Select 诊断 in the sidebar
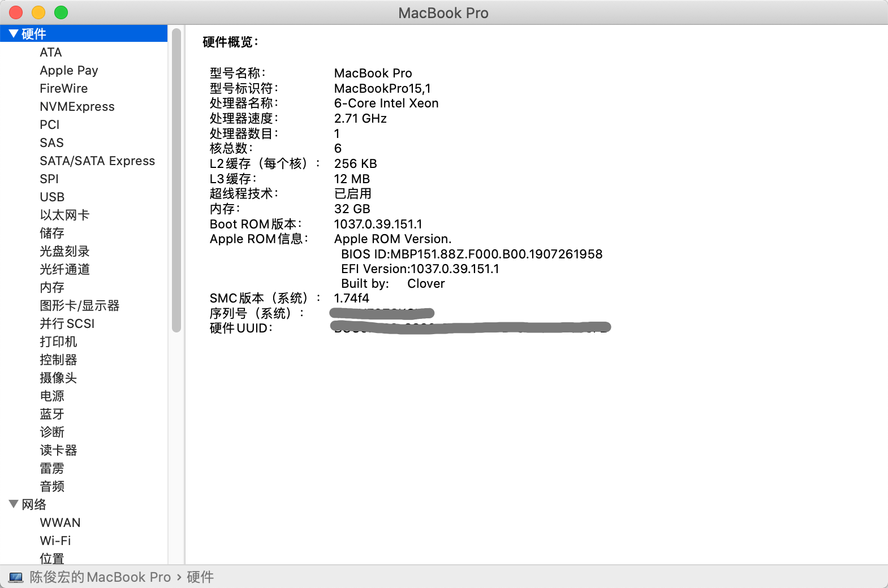The width and height of the screenshot is (888, 588). [52, 432]
